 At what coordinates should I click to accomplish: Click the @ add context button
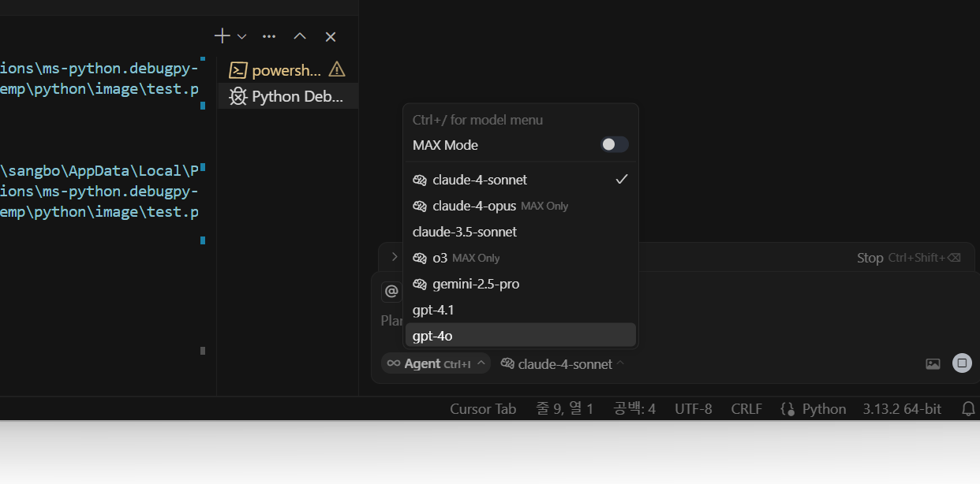391,292
